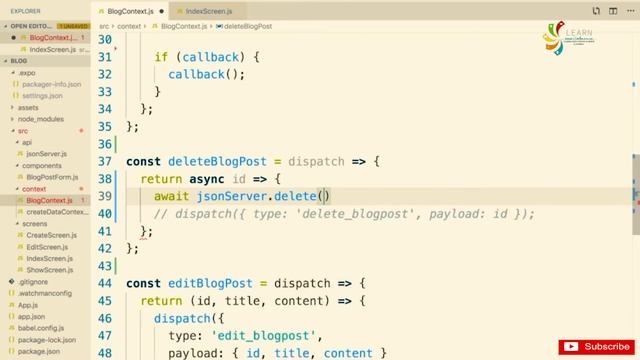Screen dimensions: 640x360
Task: Open babel.config.js file
Action: [x=41, y=328]
